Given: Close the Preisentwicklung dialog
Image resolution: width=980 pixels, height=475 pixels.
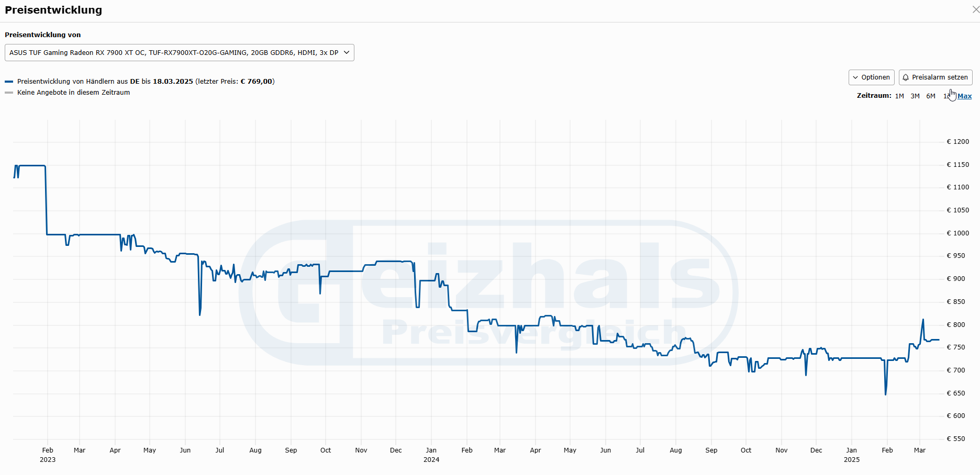Looking at the screenshot, I should [x=976, y=9].
